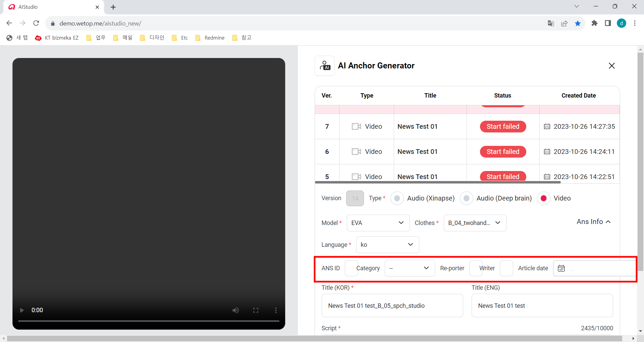Click the Google Translate icon in address bar
Image resolution: width=644 pixels, height=342 pixels.
pyautogui.click(x=551, y=23)
